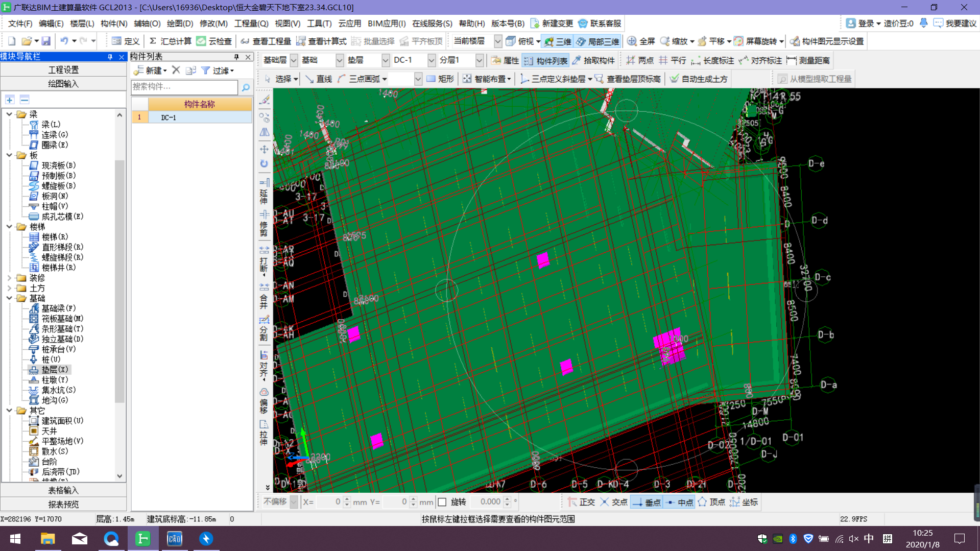Click 自动生成土方 tool
Screen dimensions: 980x551
(x=699, y=79)
